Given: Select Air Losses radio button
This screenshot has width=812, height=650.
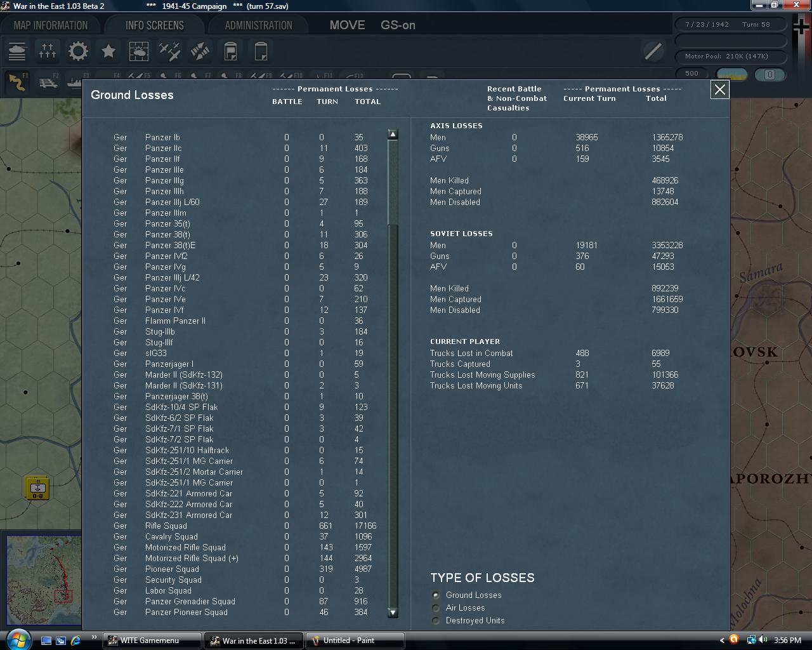Looking at the screenshot, I should pyautogui.click(x=436, y=607).
